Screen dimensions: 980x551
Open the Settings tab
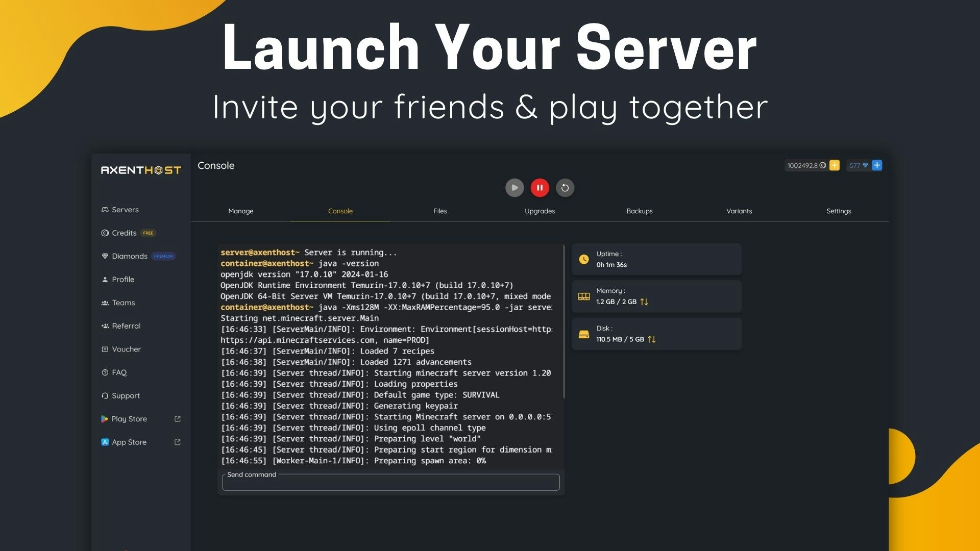coord(839,211)
